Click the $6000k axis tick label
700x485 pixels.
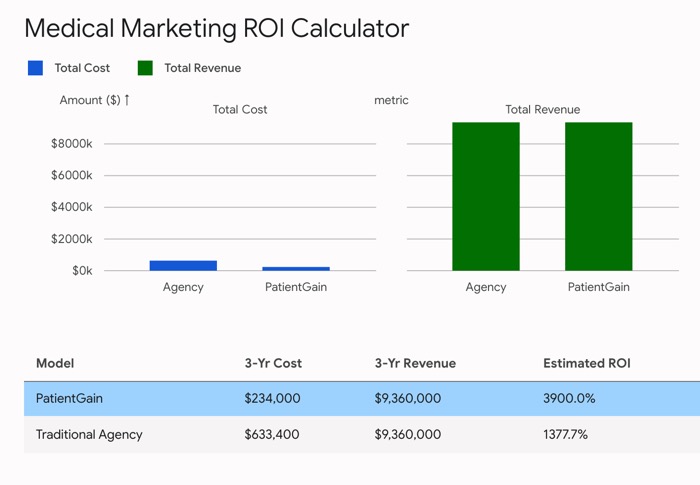(x=71, y=176)
